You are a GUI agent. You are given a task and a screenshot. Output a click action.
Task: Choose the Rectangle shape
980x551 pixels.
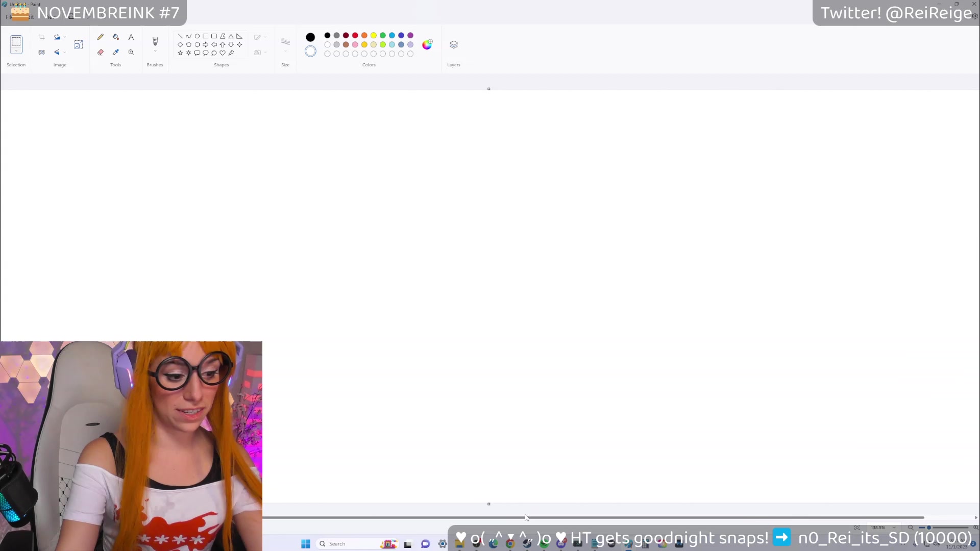coord(206,36)
